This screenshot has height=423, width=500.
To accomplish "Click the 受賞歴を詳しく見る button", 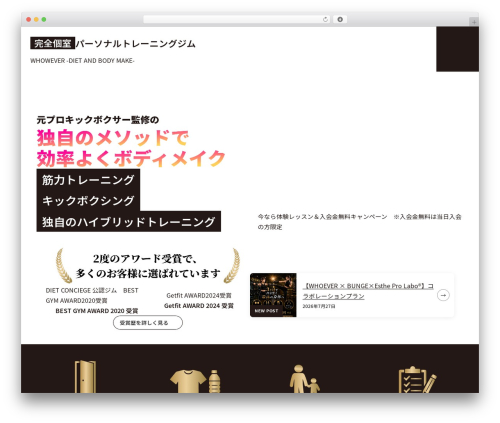I will pyautogui.click(x=148, y=323).
